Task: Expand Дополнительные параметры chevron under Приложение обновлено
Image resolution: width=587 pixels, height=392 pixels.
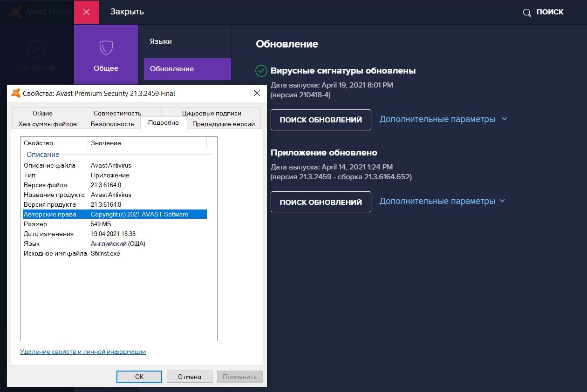Action: click(x=502, y=201)
